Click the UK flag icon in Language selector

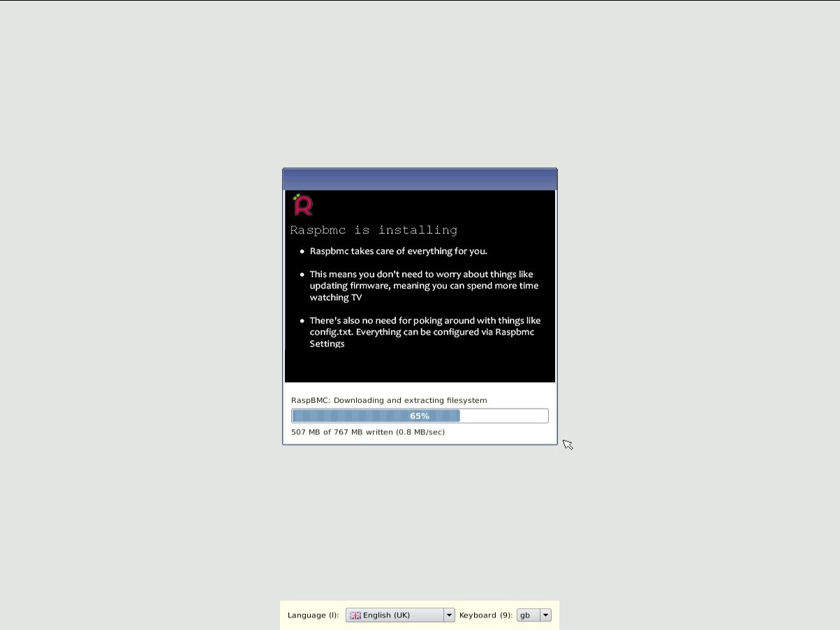click(x=355, y=615)
